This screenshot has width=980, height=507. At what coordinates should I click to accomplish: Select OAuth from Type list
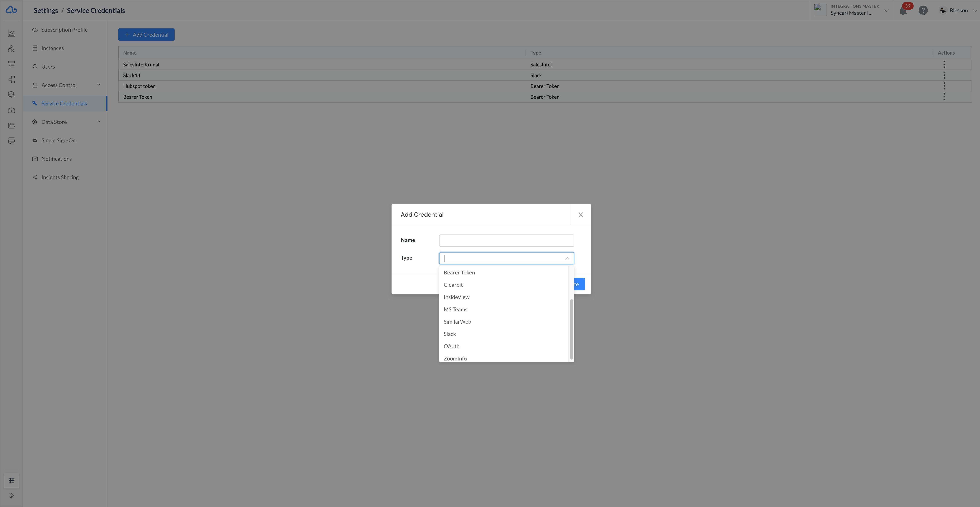coord(504,346)
